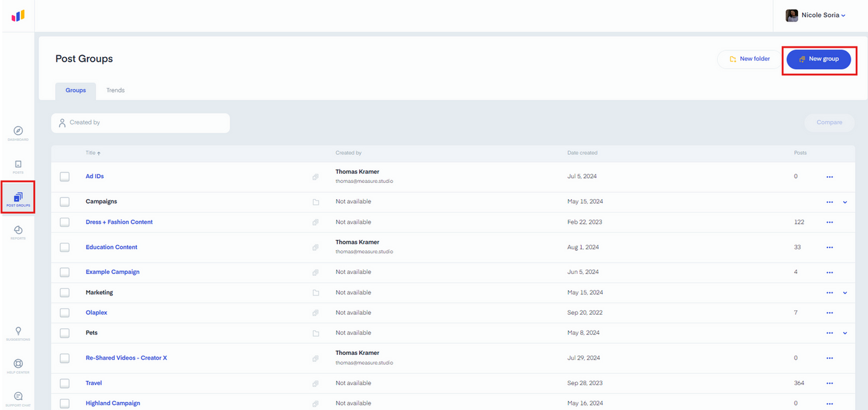Open the Olaplex group link
The height and width of the screenshot is (410, 868).
click(96, 313)
